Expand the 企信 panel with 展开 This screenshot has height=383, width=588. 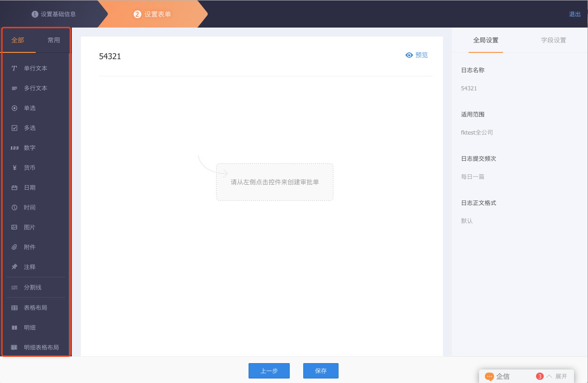tap(561, 376)
